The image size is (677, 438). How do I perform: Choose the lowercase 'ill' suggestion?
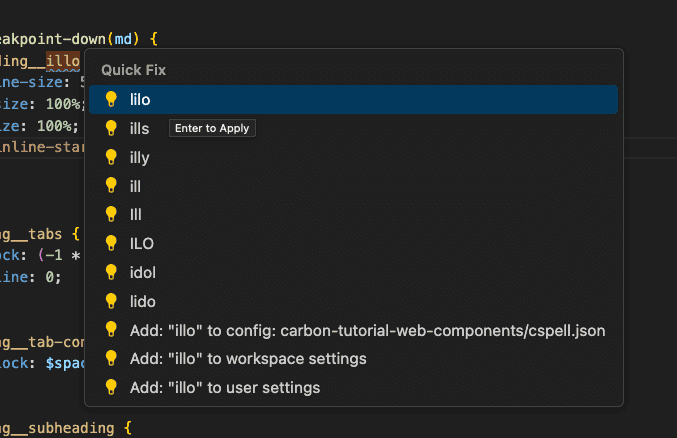[135, 186]
